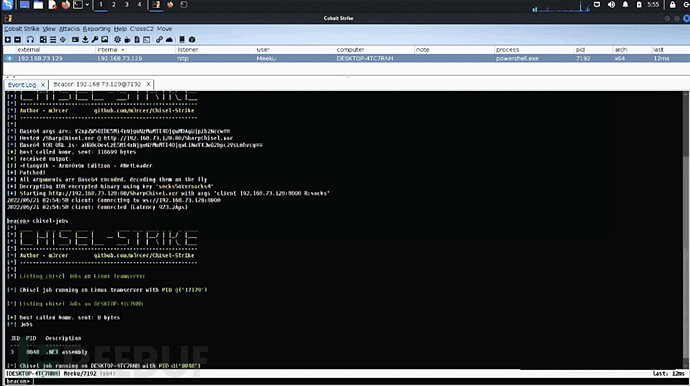Click the Disconnect from team server minus icon
This screenshot has width=690, height=386.
click(x=18, y=40)
